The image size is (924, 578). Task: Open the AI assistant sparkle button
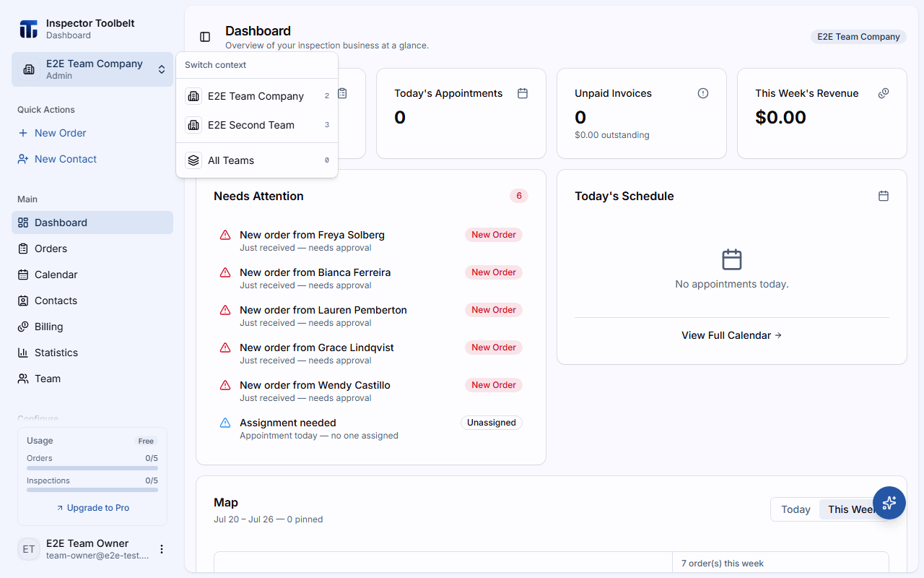click(889, 503)
